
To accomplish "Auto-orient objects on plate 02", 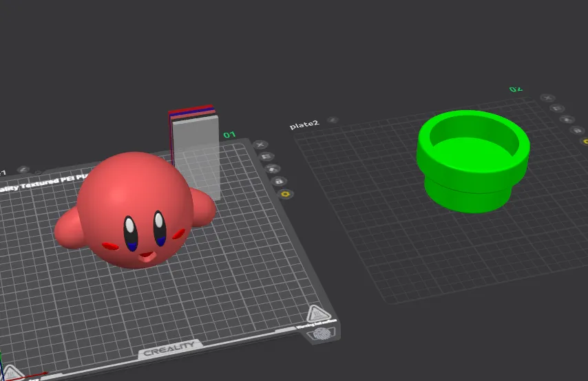I will (x=557, y=109).
